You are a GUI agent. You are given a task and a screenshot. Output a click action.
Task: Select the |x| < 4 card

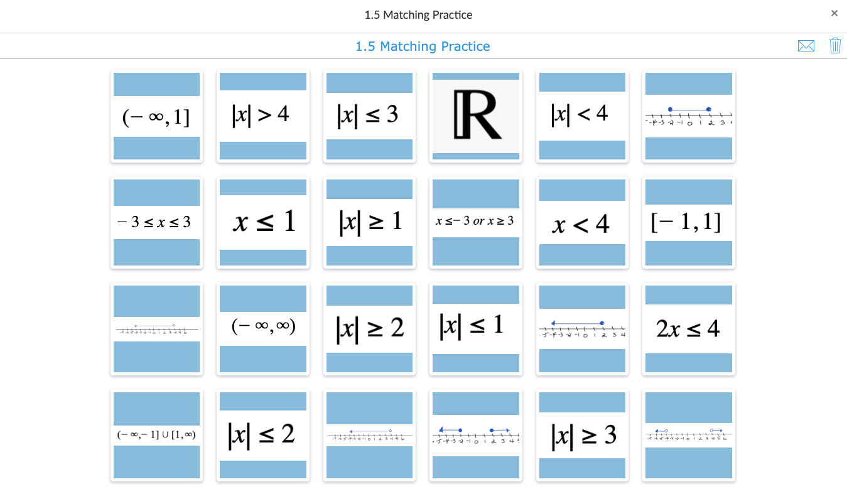point(582,115)
